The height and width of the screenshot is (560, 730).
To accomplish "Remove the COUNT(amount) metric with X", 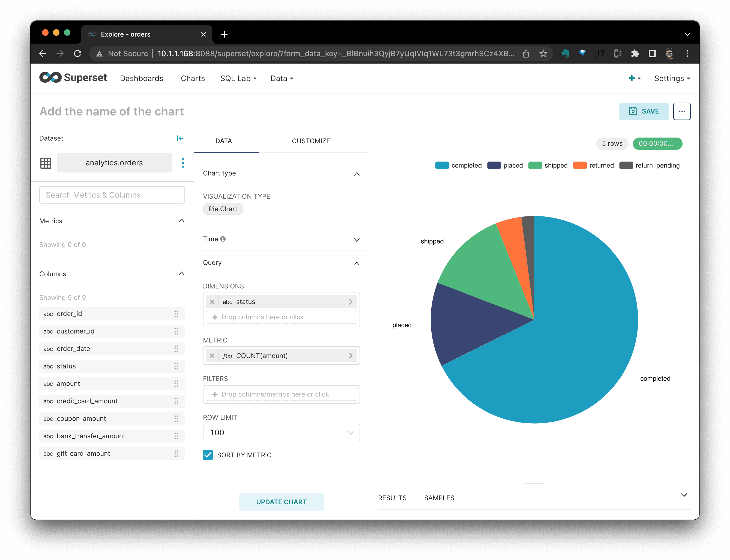I will 212,356.
